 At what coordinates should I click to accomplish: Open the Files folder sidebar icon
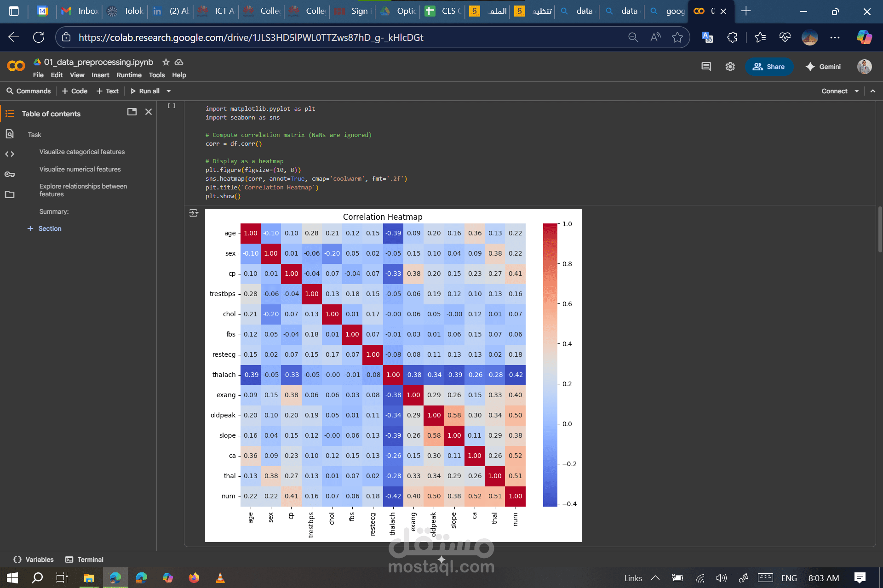point(10,194)
